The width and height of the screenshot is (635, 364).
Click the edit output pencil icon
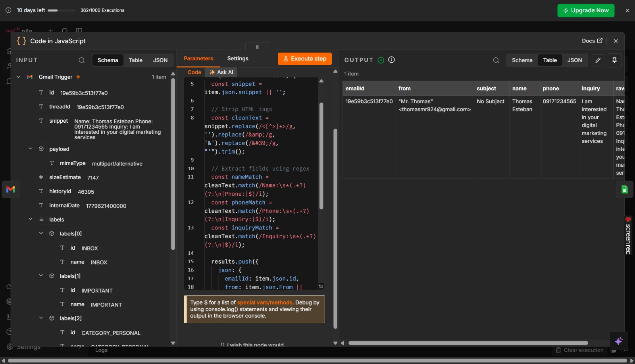(598, 60)
